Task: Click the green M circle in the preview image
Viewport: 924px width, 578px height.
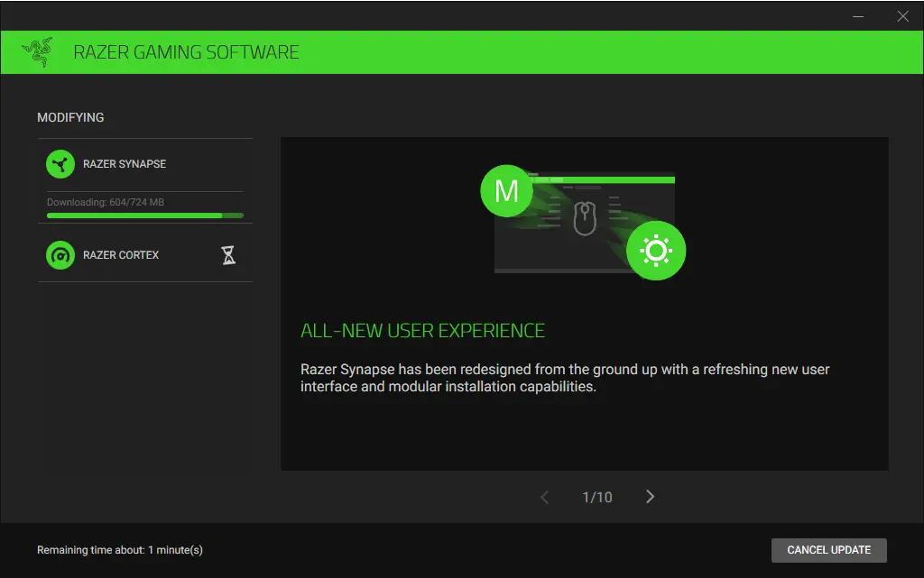Action: point(506,191)
